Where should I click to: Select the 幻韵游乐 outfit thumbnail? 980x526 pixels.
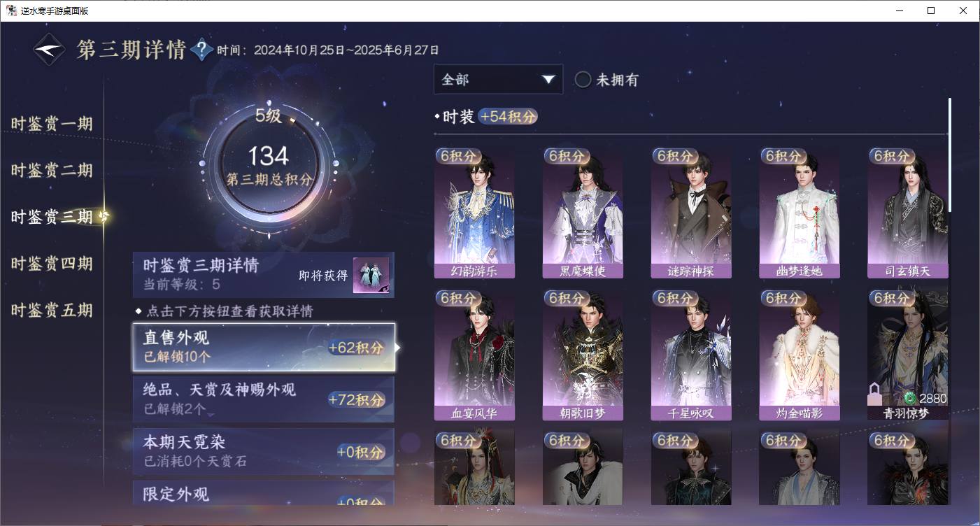(x=474, y=213)
